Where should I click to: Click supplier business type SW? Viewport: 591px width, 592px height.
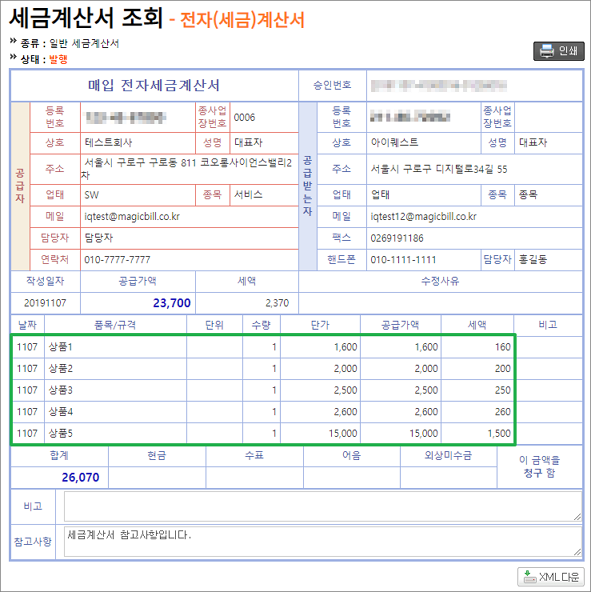point(91,195)
